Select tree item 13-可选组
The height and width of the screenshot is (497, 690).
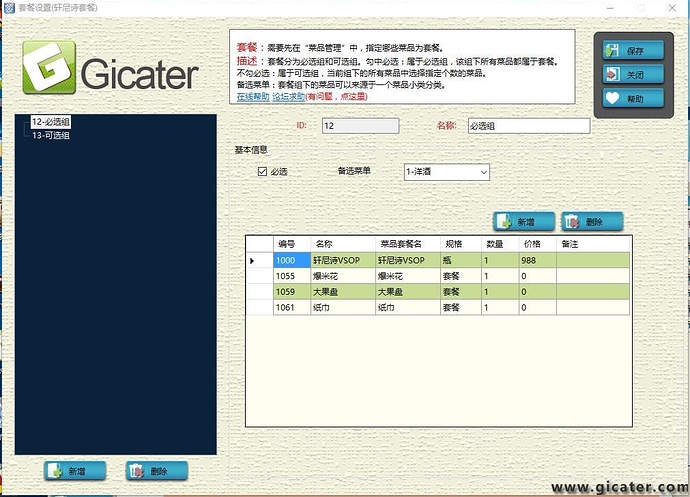pyautogui.click(x=51, y=135)
